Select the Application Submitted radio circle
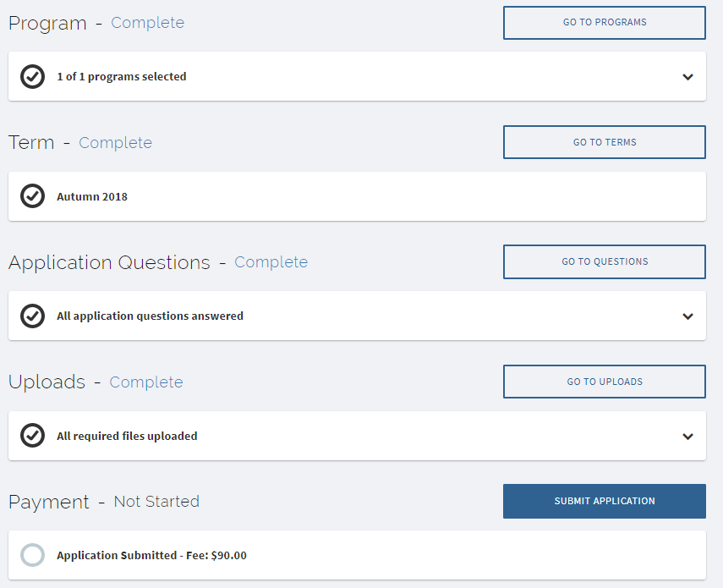Image resolution: width=723 pixels, height=588 pixels. click(32, 555)
